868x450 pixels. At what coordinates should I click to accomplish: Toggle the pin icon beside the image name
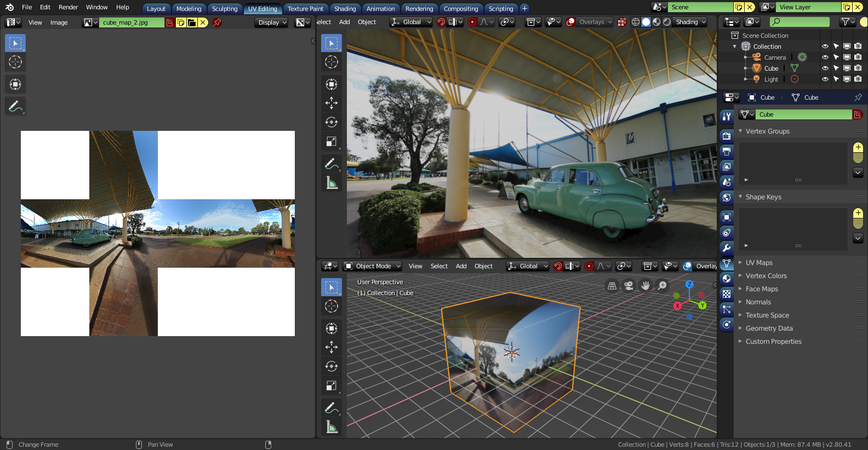[x=217, y=22]
